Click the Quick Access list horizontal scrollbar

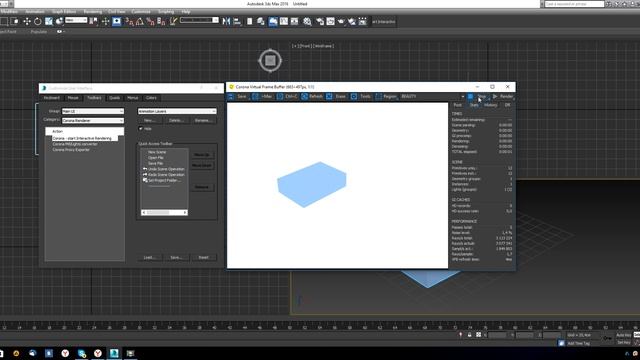coord(164,213)
